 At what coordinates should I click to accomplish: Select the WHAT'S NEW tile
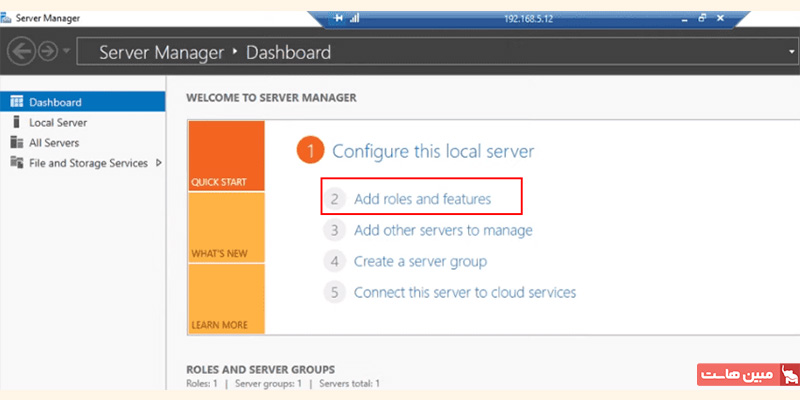click(x=227, y=228)
